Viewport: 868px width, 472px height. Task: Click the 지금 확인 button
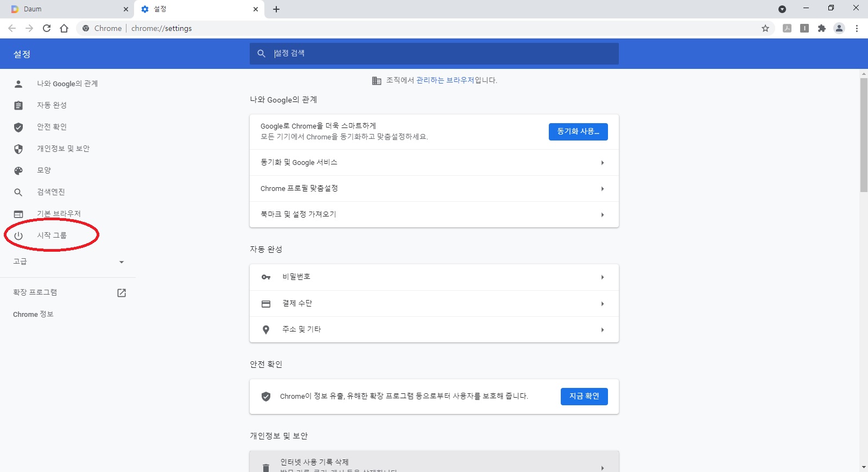[x=584, y=397]
